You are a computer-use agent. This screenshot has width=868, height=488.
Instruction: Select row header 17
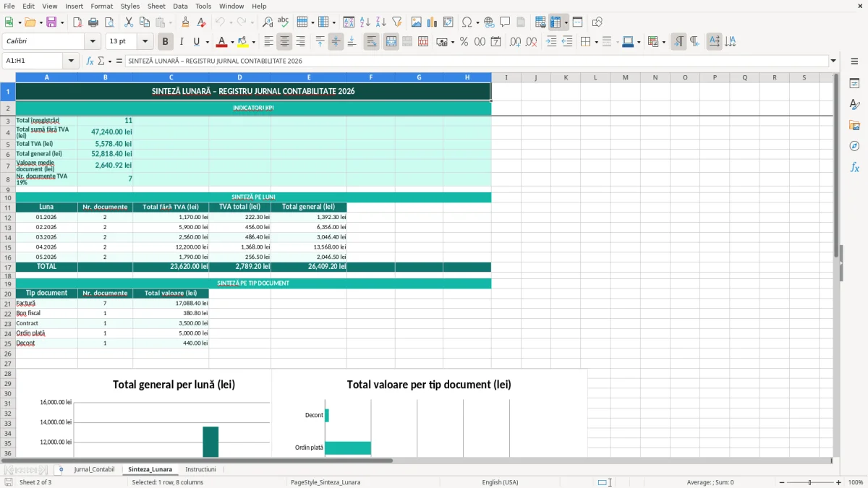point(8,267)
